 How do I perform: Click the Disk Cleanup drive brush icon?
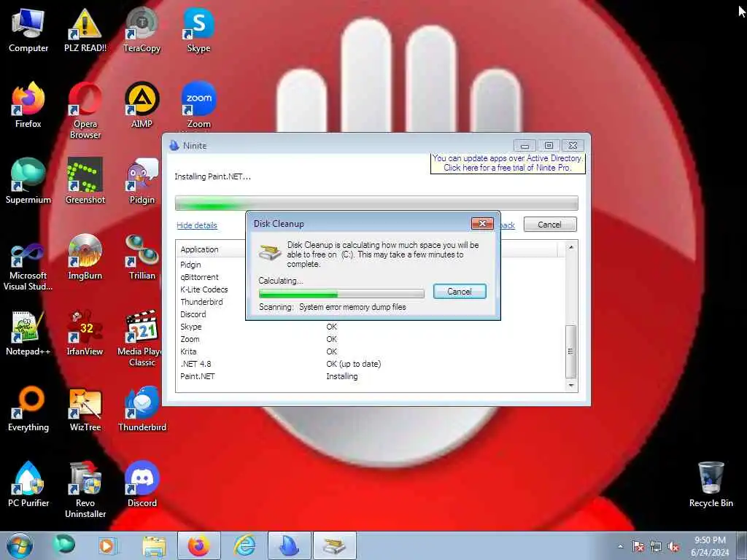pyautogui.click(x=270, y=252)
